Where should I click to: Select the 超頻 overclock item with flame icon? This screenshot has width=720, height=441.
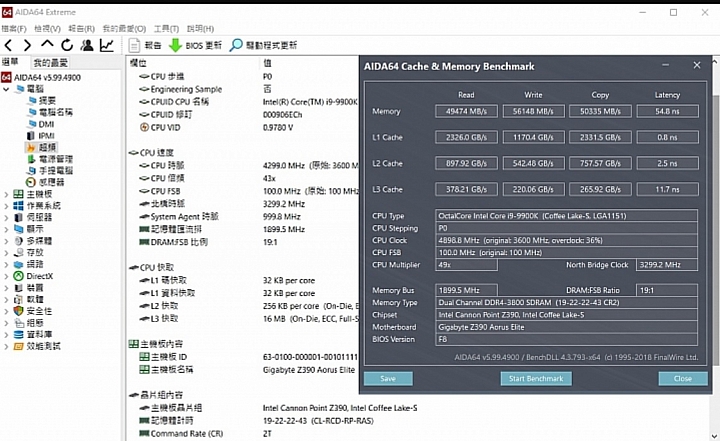[x=42, y=147]
